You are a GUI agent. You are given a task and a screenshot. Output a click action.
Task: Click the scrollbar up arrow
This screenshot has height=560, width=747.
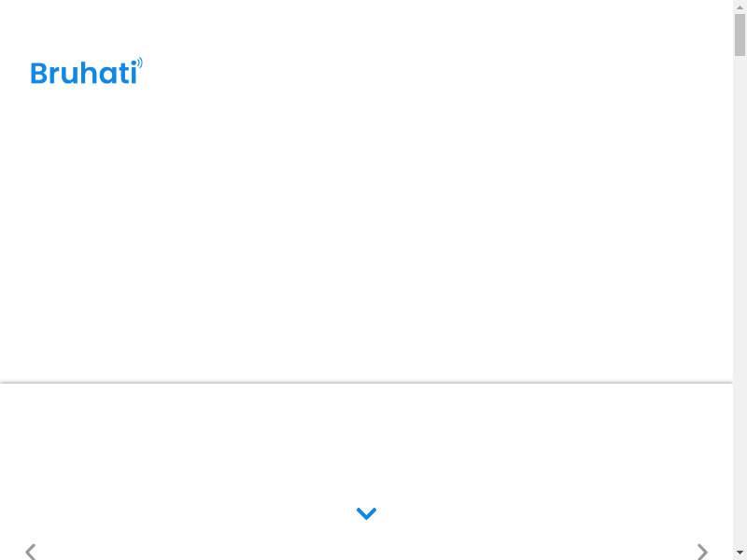click(740, 7)
